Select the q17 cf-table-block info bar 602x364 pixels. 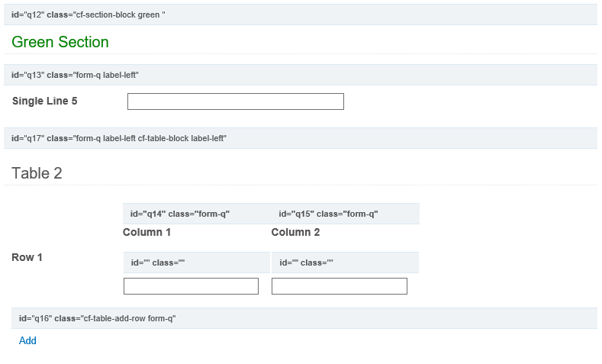[301, 138]
